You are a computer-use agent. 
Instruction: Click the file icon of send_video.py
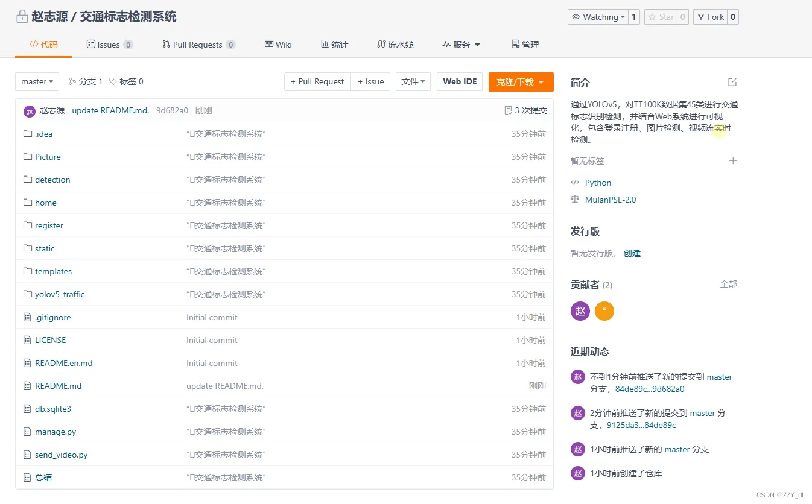coord(27,454)
